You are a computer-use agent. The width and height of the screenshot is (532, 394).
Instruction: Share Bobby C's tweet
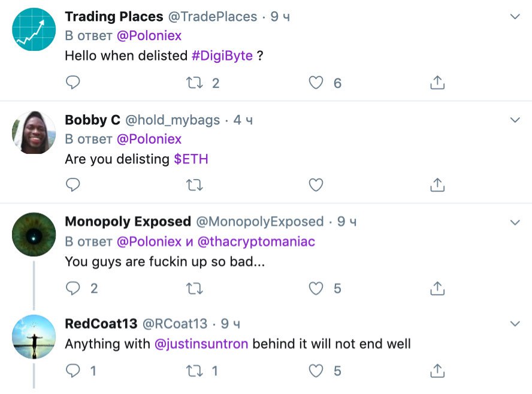(437, 186)
